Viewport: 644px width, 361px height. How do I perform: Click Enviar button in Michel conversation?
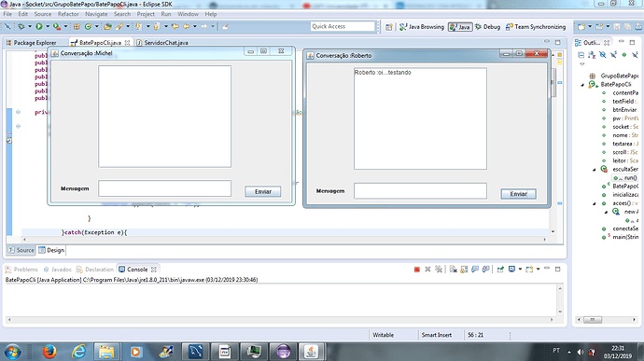click(263, 191)
